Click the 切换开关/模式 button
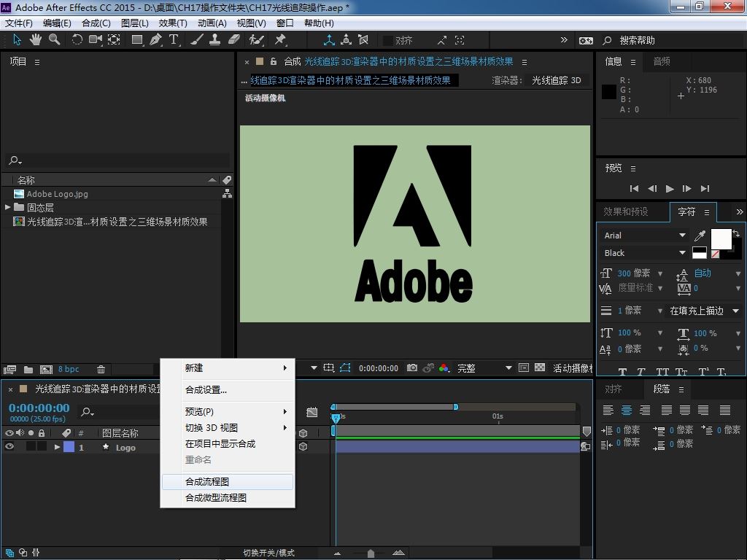This screenshot has height=560, width=747. click(268, 553)
